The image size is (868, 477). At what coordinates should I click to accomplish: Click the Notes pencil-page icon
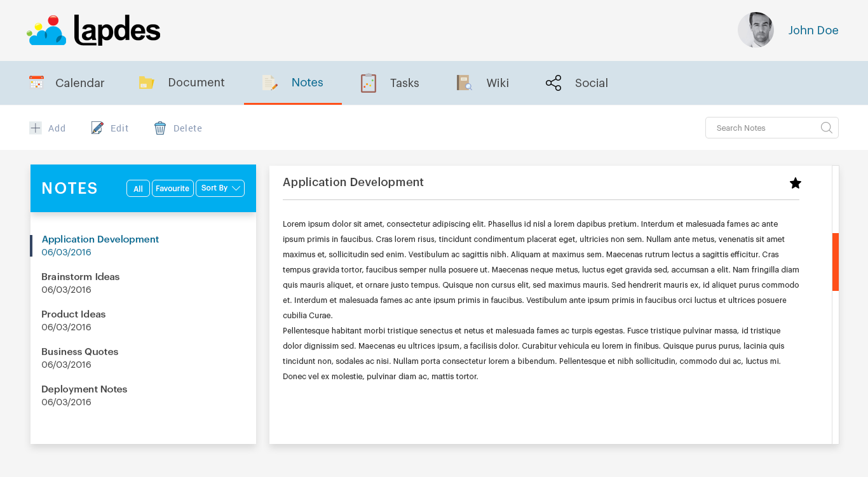(x=269, y=82)
